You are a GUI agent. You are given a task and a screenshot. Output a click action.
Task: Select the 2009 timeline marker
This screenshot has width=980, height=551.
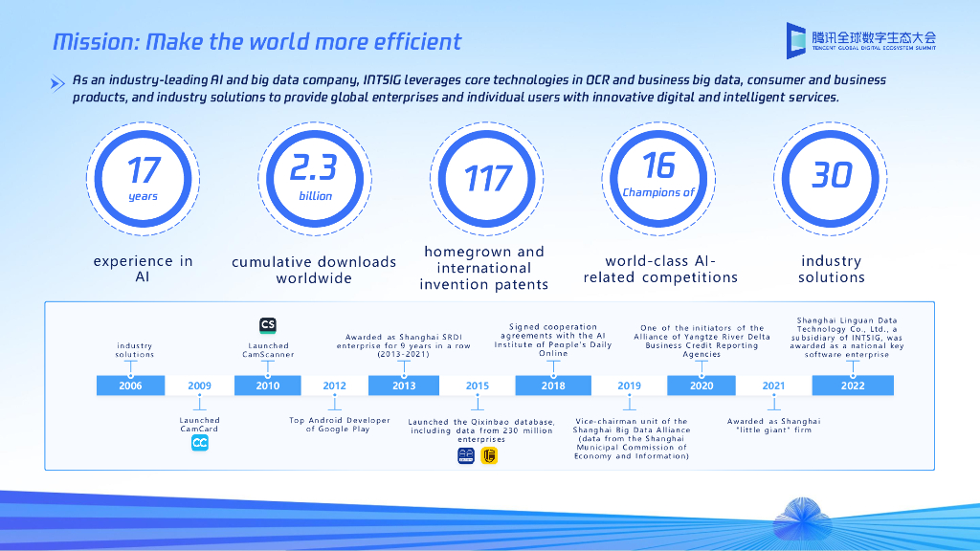coord(199,386)
